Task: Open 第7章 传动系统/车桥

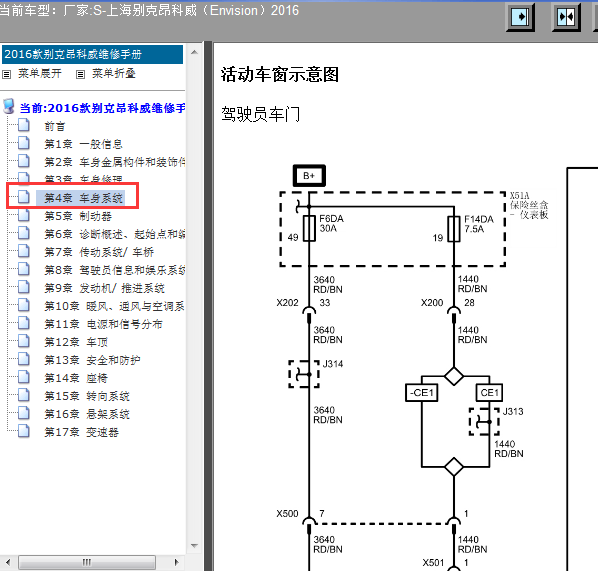Action: tap(99, 252)
